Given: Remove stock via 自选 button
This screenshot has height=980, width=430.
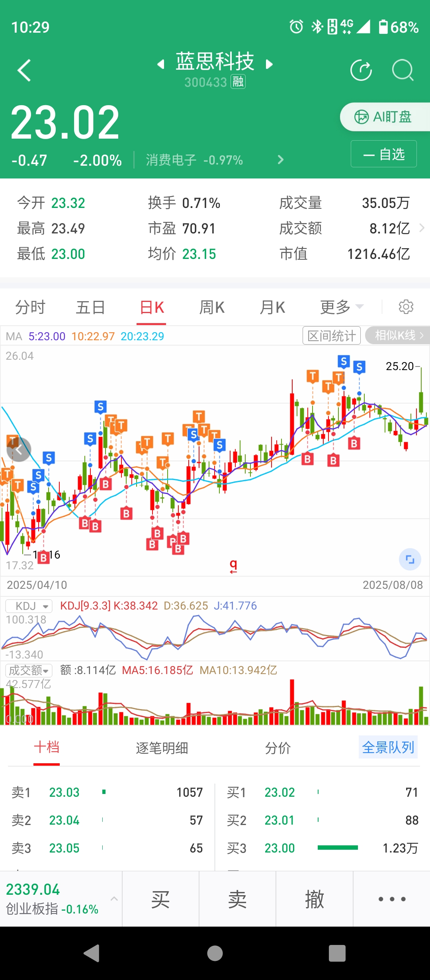Looking at the screenshot, I should 384,154.
